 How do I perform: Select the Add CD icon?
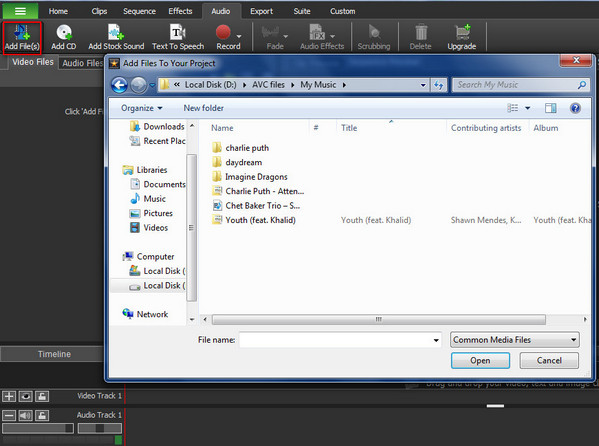click(63, 37)
